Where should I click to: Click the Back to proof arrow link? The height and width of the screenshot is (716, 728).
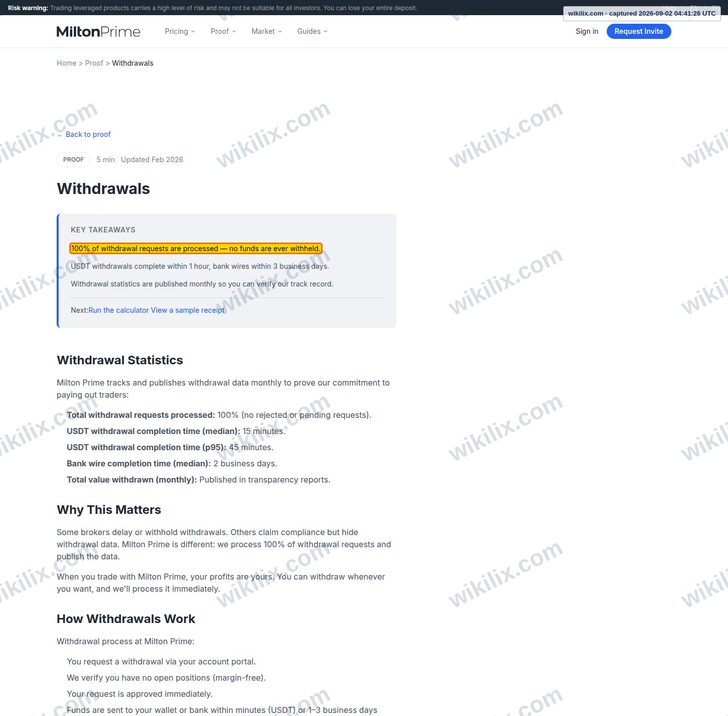pyautogui.click(x=84, y=134)
